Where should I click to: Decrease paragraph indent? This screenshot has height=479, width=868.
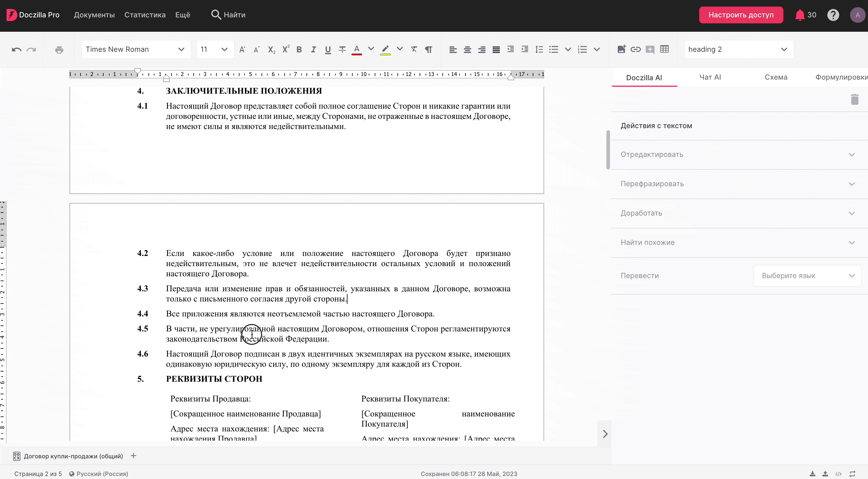(x=511, y=49)
